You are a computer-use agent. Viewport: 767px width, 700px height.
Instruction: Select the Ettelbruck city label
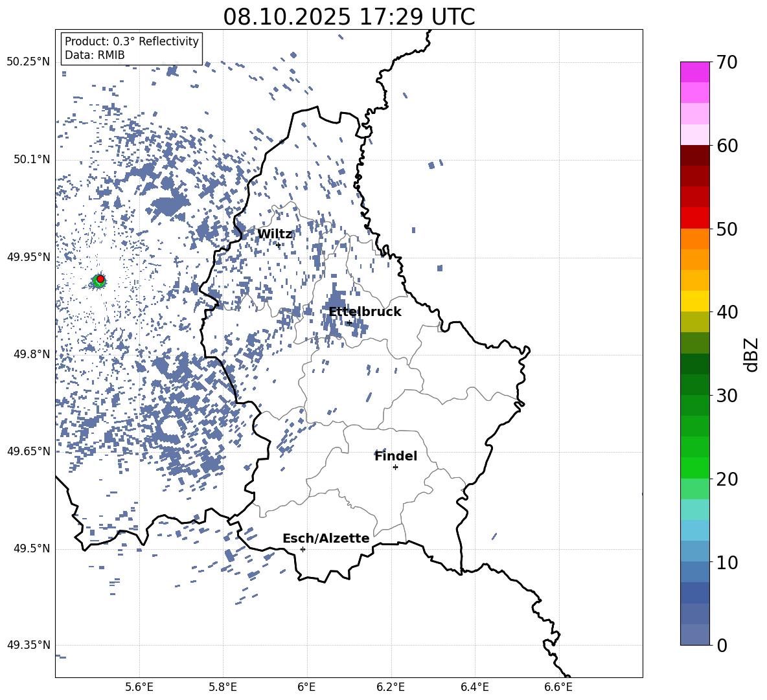365,312
